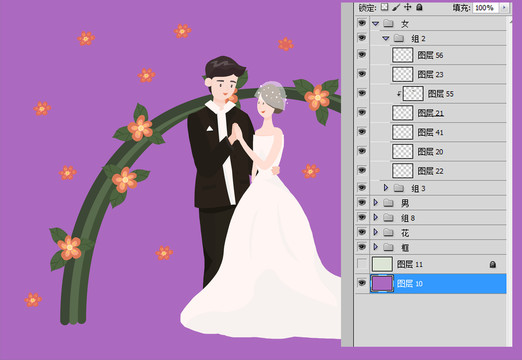Screen dimensions: 522x360
Task: Click folder icon of 组 2
Action: pyautogui.click(x=399, y=38)
